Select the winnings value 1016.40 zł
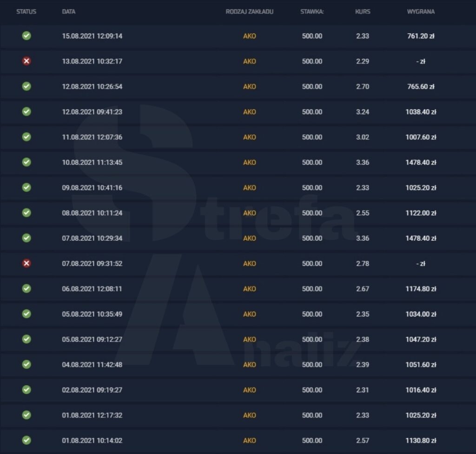This screenshot has width=476, height=454. [421, 390]
